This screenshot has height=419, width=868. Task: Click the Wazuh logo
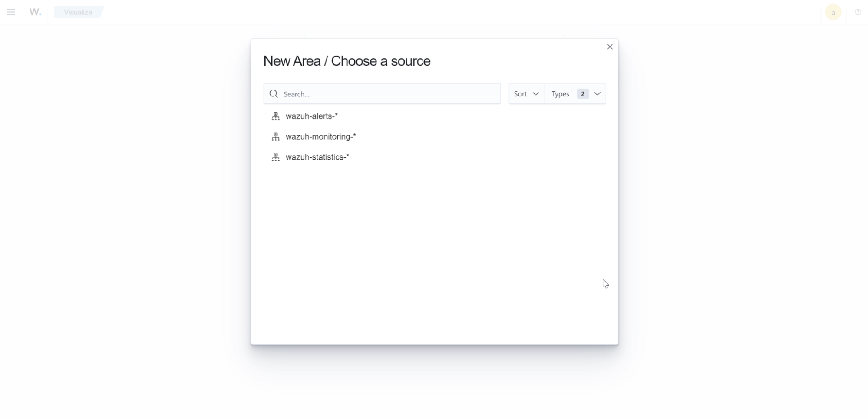click(x=35, y=12)
